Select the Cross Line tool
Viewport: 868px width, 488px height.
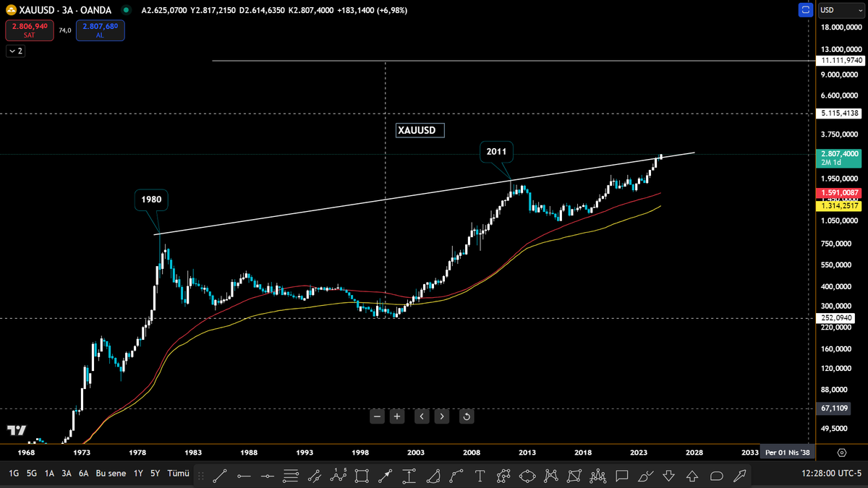[x=268, y=476]
